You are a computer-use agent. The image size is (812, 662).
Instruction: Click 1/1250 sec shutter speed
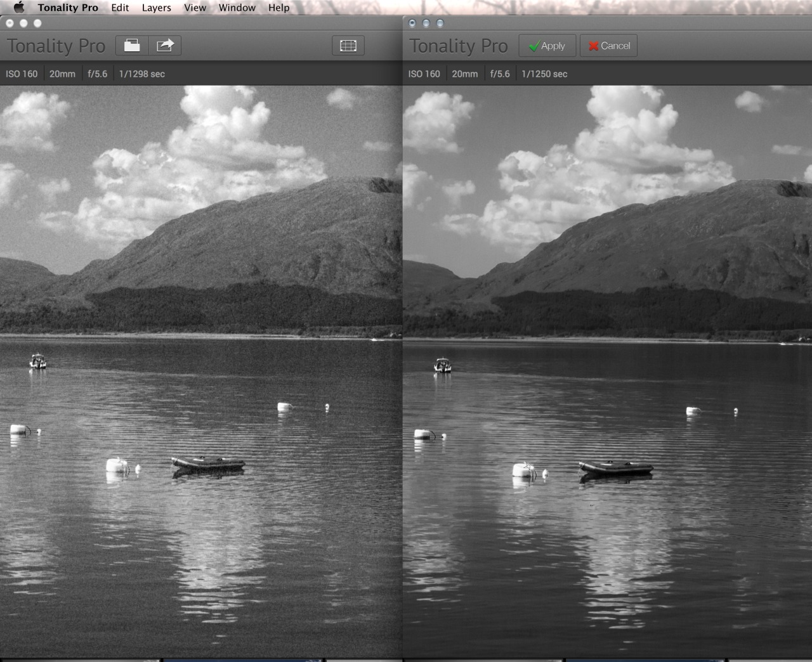pos(544,74)
